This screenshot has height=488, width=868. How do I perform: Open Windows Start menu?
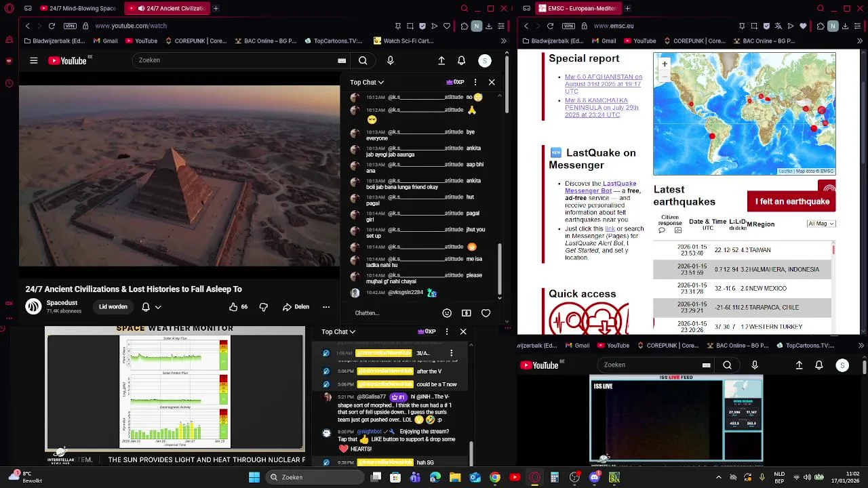[254, 477]
